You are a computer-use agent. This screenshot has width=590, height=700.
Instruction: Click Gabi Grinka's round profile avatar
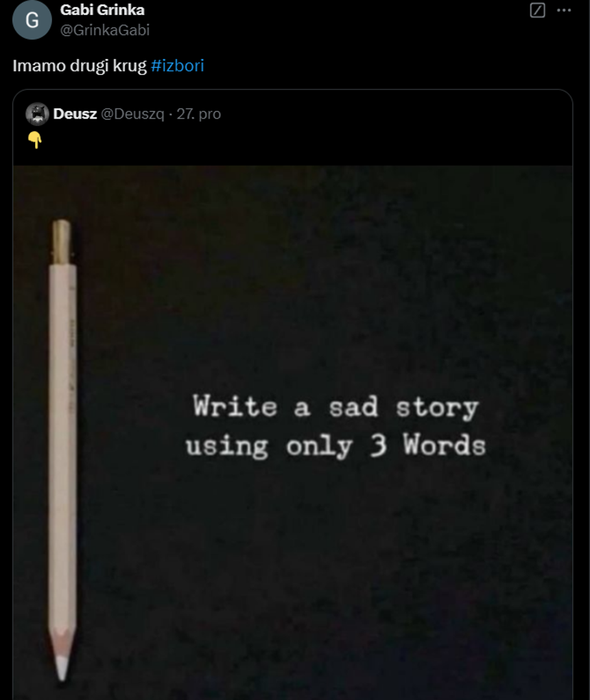[x=32, y=20]
